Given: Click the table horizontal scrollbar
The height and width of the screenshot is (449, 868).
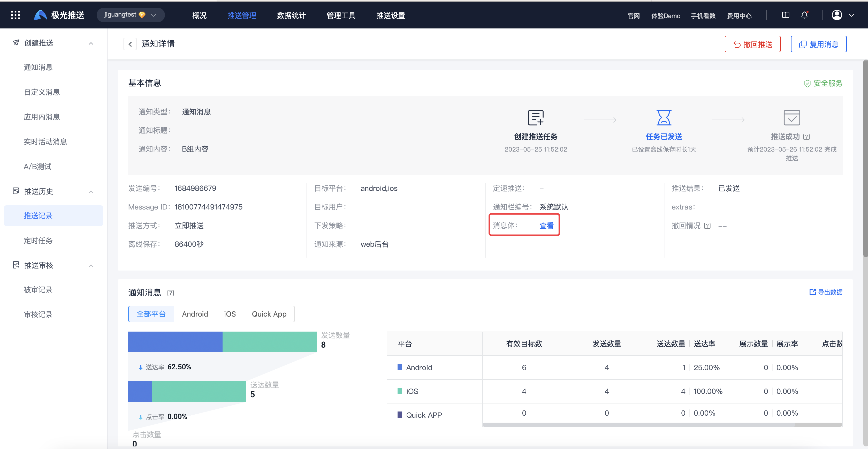Looking at the screenshot, I should [662, 425].
